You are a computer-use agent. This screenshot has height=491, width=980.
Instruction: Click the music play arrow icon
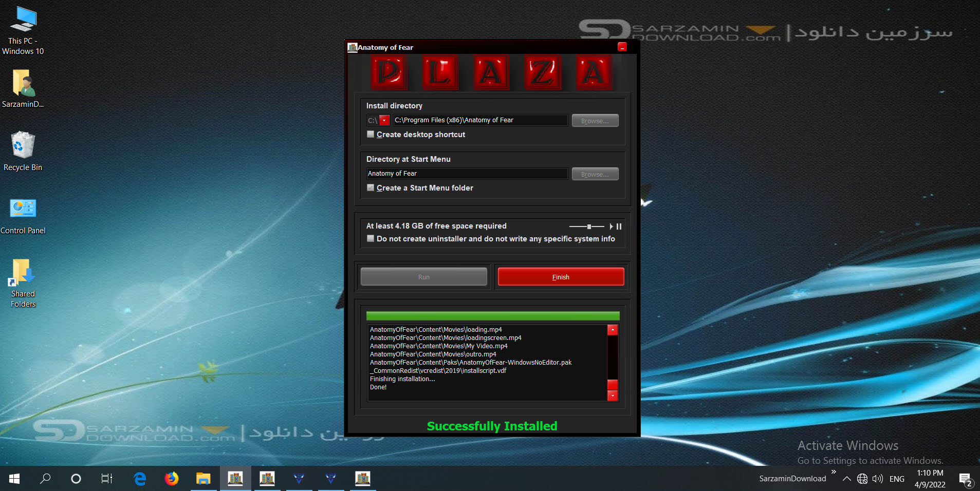click(x=611, y=226)
